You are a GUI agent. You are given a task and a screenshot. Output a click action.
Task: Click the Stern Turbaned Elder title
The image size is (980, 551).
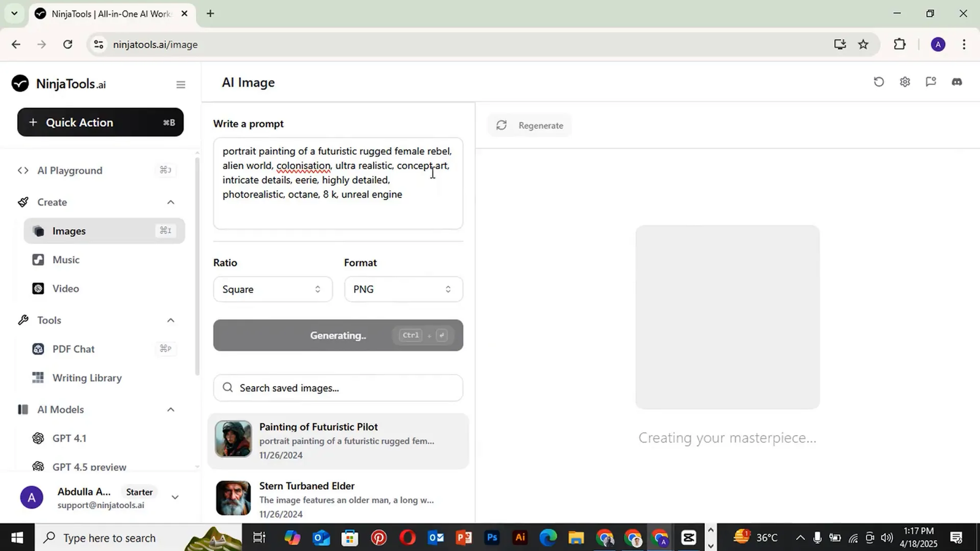307,486
